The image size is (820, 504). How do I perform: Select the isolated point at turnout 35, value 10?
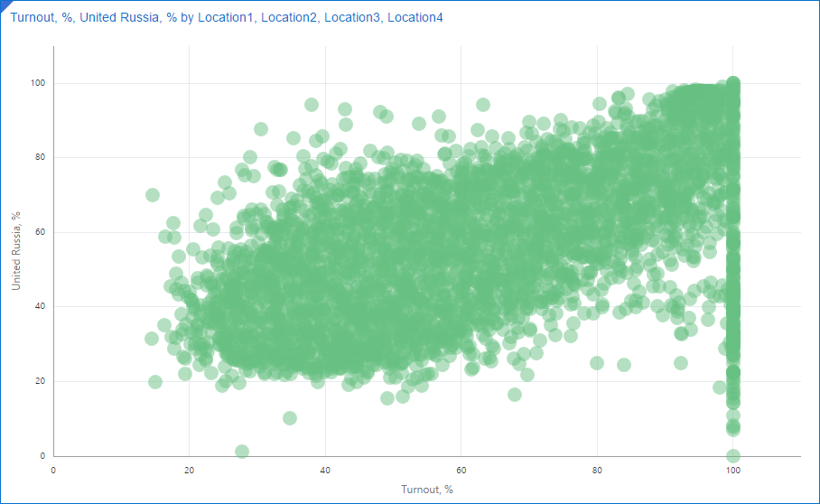(x=290, y=418)
